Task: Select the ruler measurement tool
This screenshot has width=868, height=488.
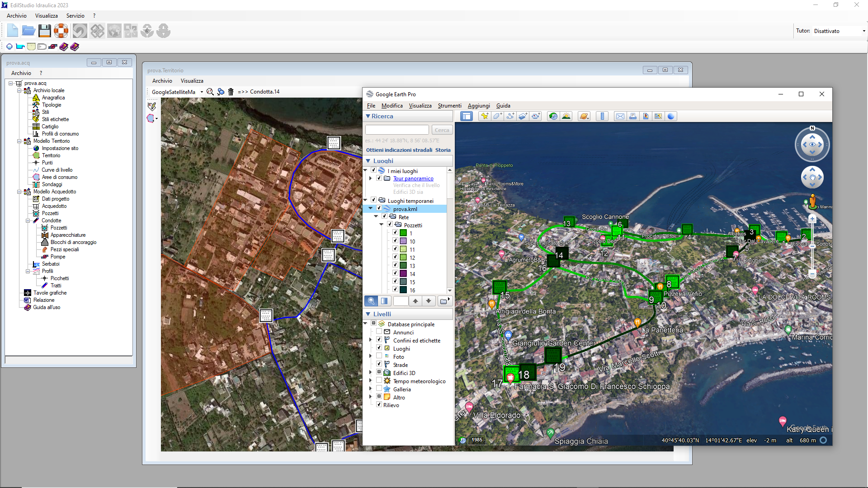Action: click(602, 116)
